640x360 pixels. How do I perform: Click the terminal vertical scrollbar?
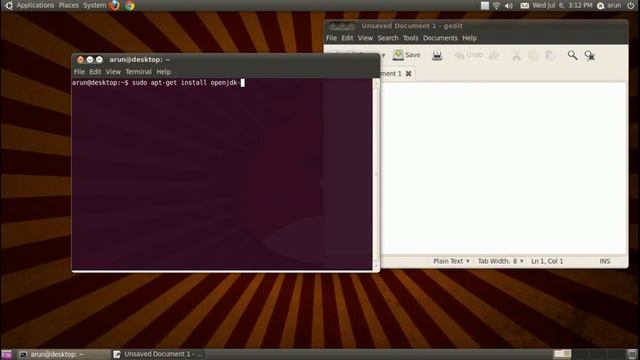376,175
